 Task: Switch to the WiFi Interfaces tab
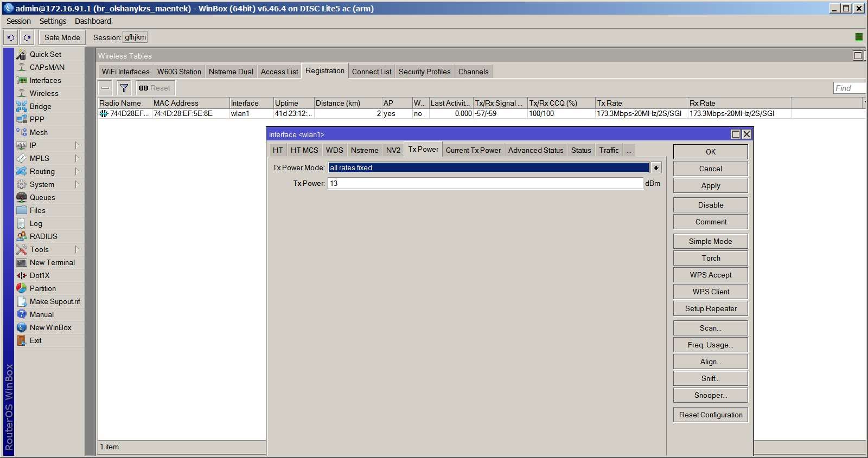point(126,72)
